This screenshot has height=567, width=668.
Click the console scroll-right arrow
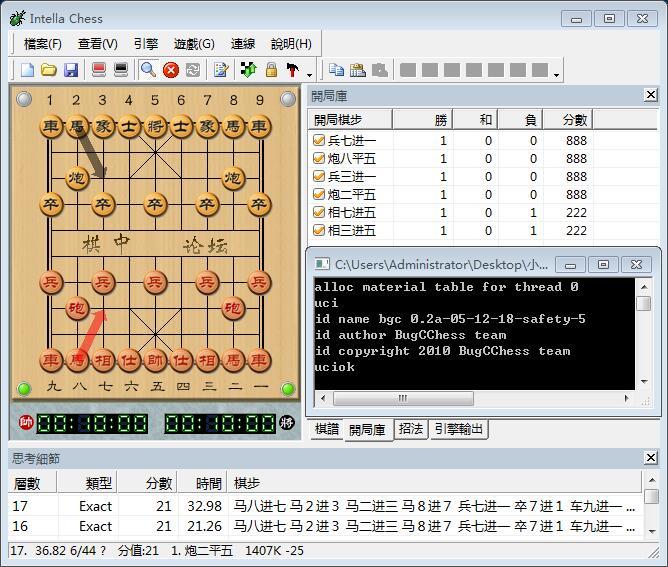click(x=626, y=398)
